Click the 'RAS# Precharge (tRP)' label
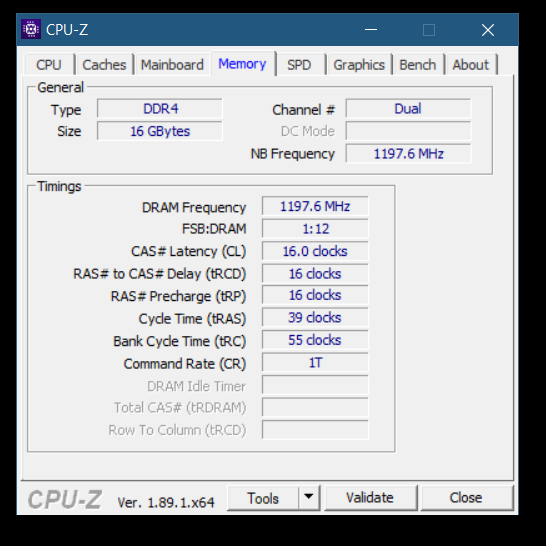Viewport: 546px width, 546px height. pos(178,296)
